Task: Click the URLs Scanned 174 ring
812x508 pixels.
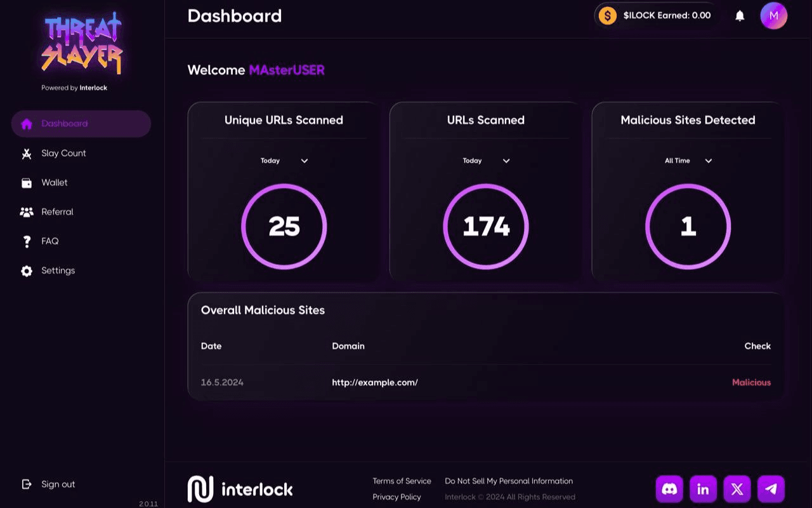Action: click(486, 227)
